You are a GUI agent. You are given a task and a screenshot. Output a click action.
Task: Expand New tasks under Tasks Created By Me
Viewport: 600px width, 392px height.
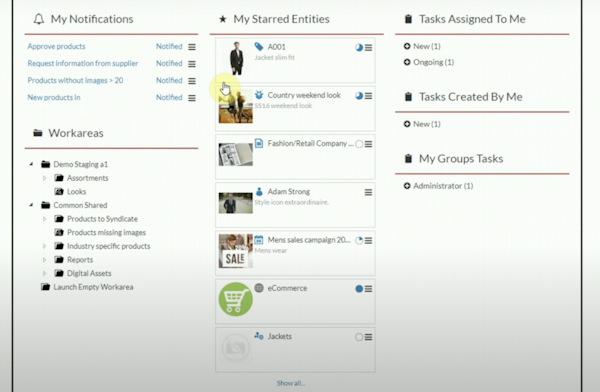[407, 124]
